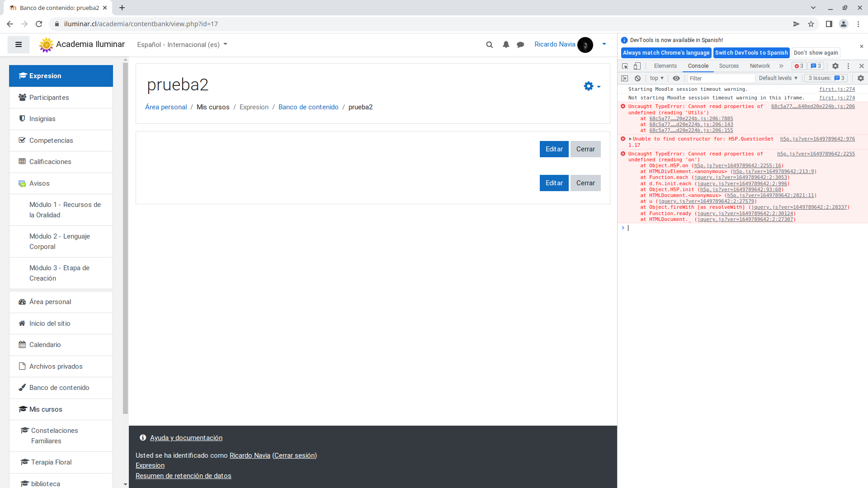Click Switch DevTools to Spanish button
The width and height of the screenshot is (868, 488).
click(751, 53)
